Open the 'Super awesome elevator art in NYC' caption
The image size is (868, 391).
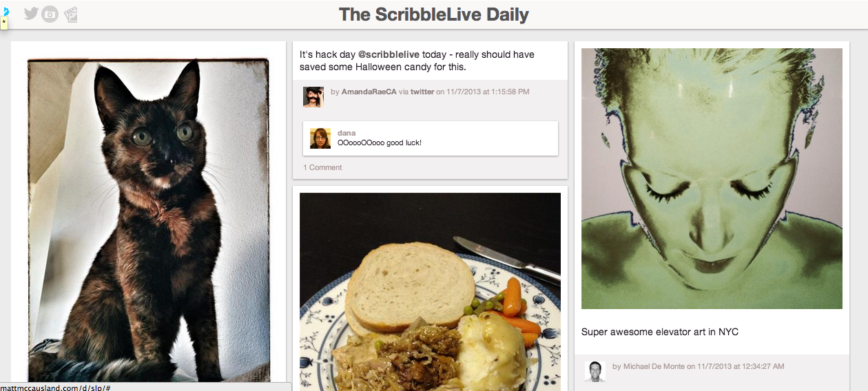pyautogui.click(x=660, y=332)
